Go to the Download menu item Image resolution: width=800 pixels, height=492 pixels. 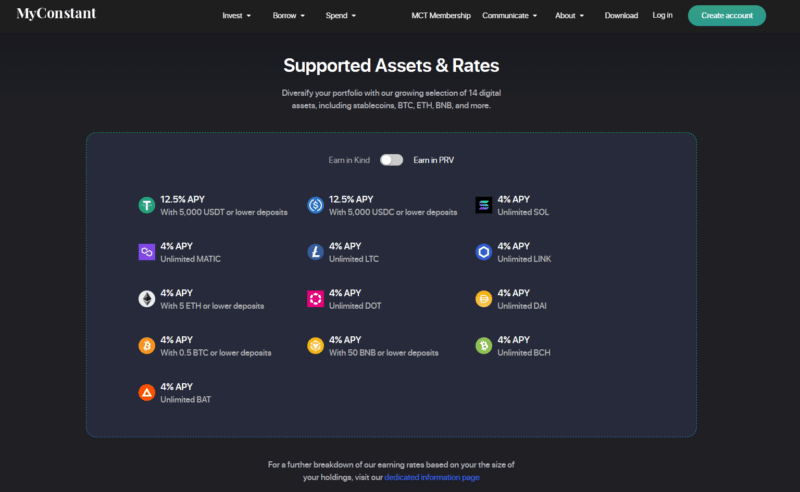[x=621, y=15]
